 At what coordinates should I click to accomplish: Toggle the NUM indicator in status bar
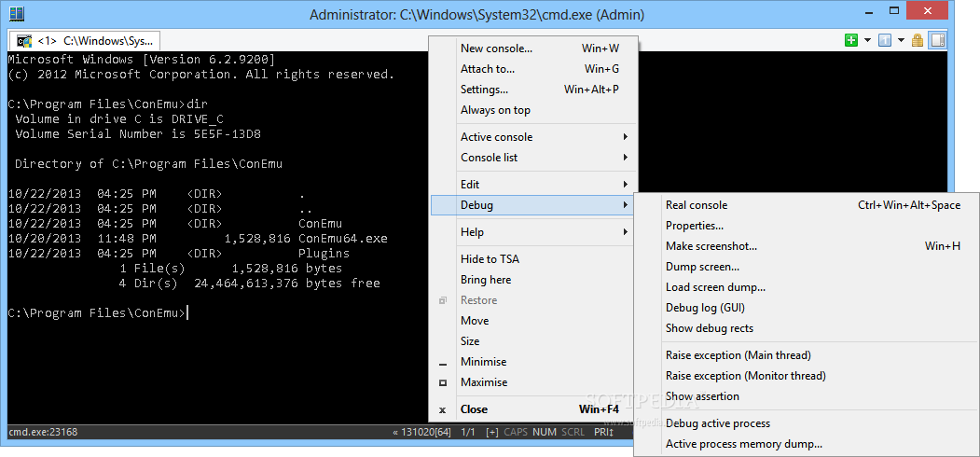545,432
